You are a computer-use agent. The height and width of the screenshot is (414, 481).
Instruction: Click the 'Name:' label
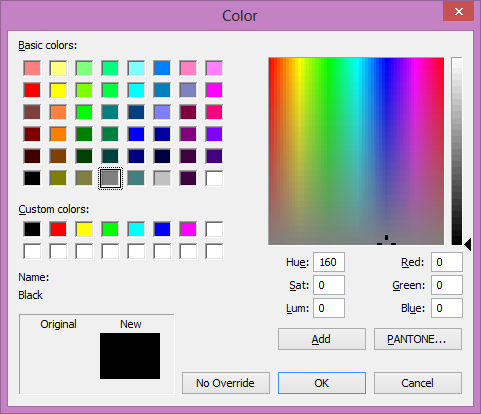[x=34, y=277]
